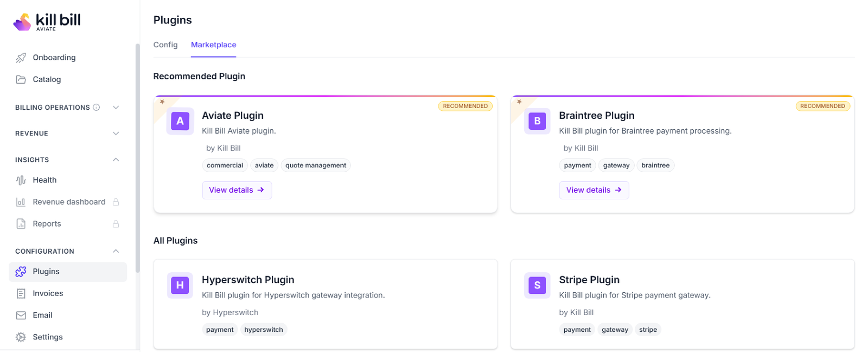Click the 'gateway' tag on Braintree card

coord(616,165)
